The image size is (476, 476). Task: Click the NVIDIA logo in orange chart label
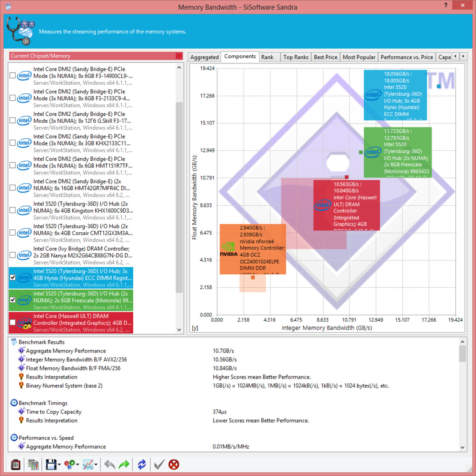(228, 249)
